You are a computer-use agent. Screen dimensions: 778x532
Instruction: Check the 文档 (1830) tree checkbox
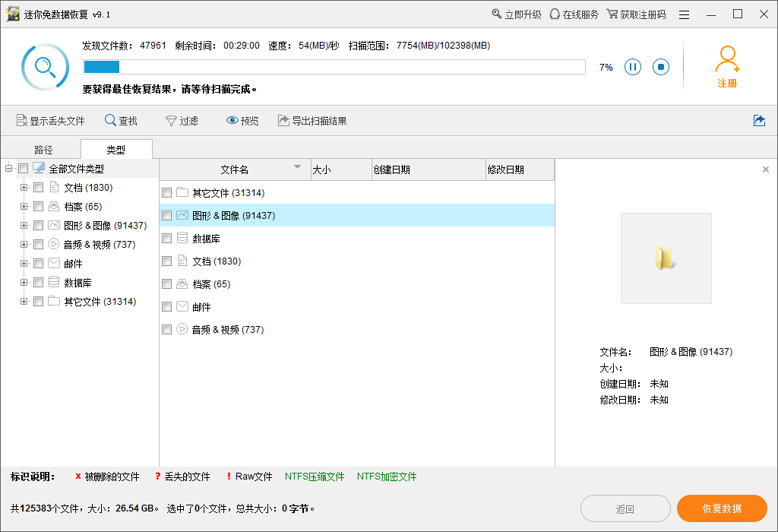38,187
